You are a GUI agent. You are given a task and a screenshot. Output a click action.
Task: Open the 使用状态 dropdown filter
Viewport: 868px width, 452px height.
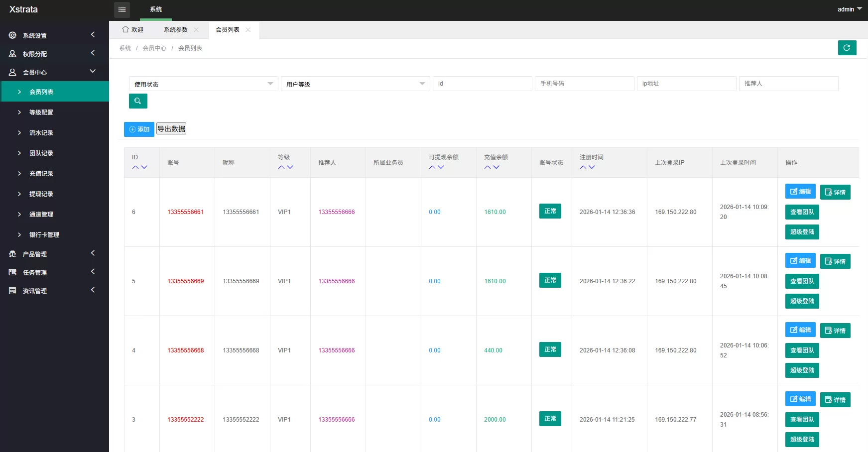(203, 84)
